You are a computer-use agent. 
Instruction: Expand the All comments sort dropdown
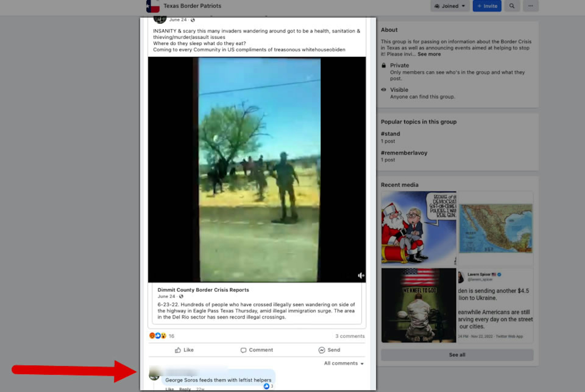pyautogui.click(x=344, y=363)
